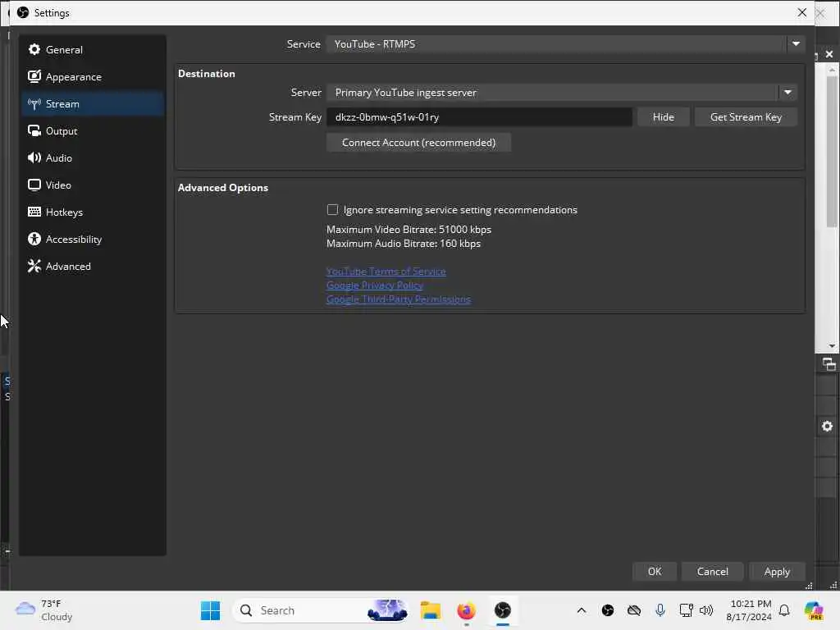The height and width of the screenshot is (630, 840).
Task: Click the microphone tray icon
Action: [660, 610]
